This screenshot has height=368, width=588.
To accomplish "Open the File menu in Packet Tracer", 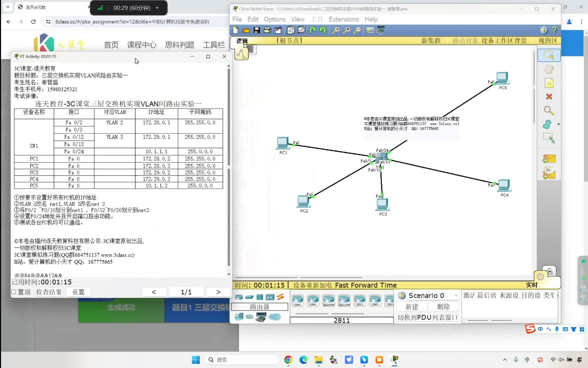I will click(237, 19).
